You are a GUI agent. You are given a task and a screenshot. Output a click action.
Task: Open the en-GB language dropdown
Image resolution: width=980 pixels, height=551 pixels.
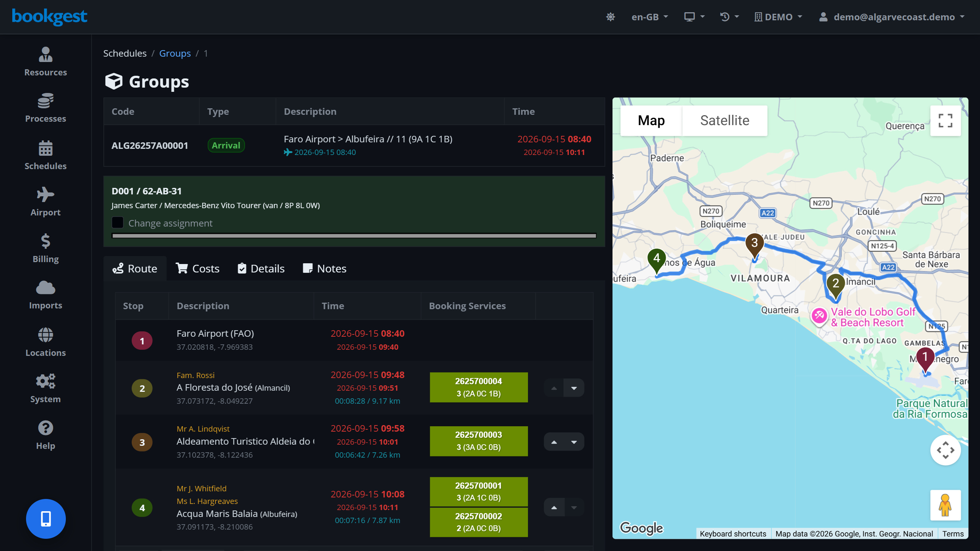(650, 17)
